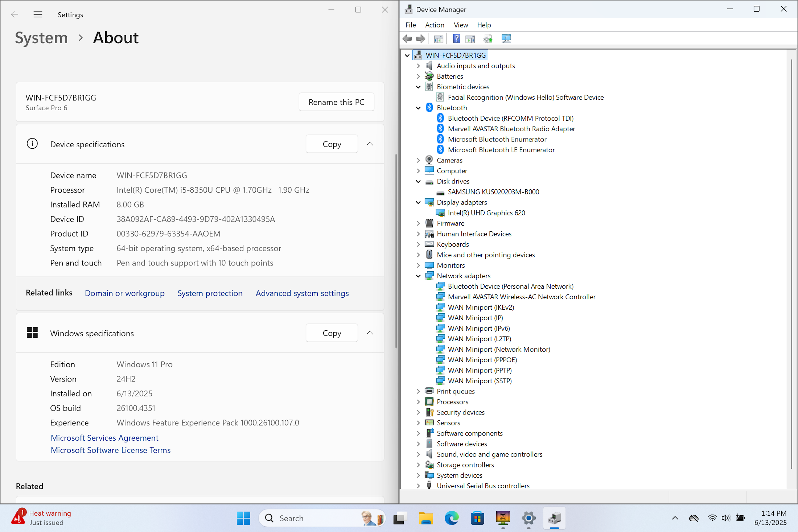
Task: Open Microsoft Store from the taskbar
Action: 477,518
